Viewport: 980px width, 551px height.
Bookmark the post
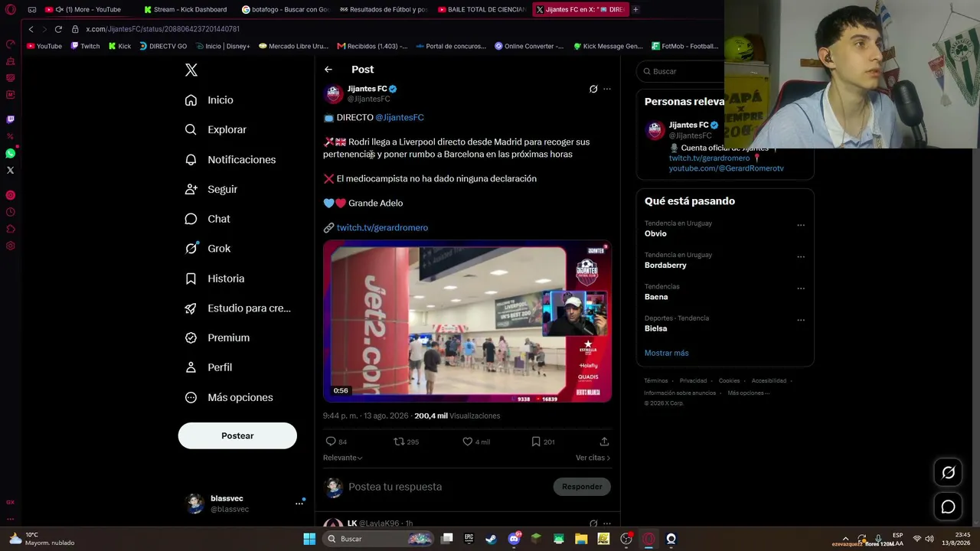point(536,442)
